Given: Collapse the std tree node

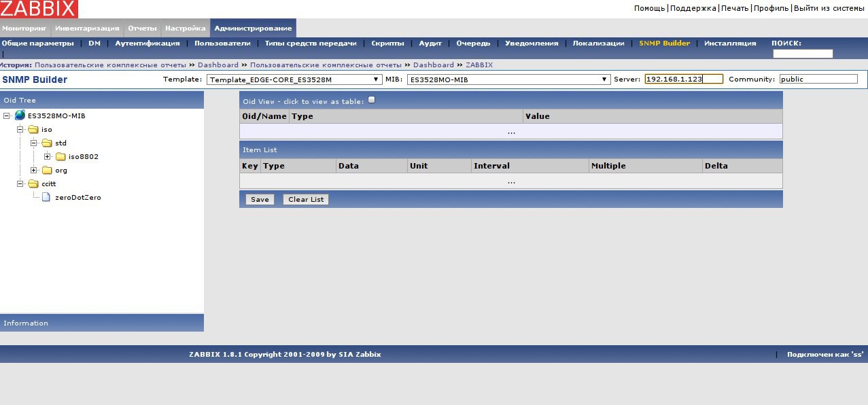Looking at the screenshot, I should tap(34, 143).
